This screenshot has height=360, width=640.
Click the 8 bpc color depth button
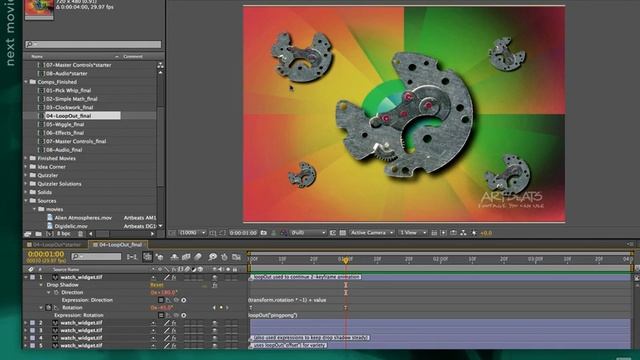coord(64,234)
